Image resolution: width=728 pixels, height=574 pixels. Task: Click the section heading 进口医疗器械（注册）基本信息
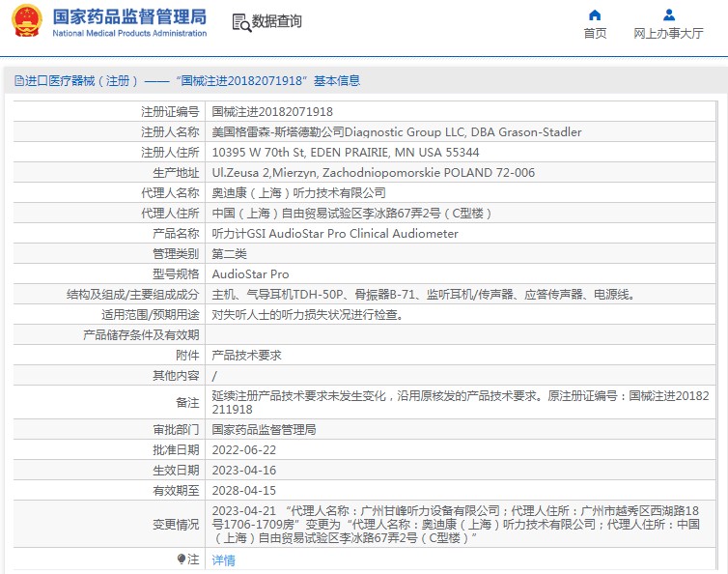(187, 81)
